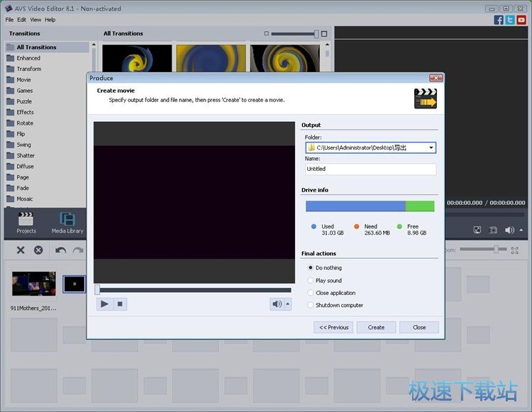Click the Close button in Produce dialog

[419, 327]
